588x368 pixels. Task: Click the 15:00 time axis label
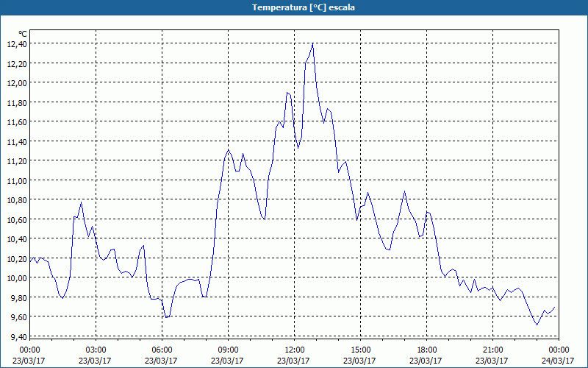coord(360,350)
